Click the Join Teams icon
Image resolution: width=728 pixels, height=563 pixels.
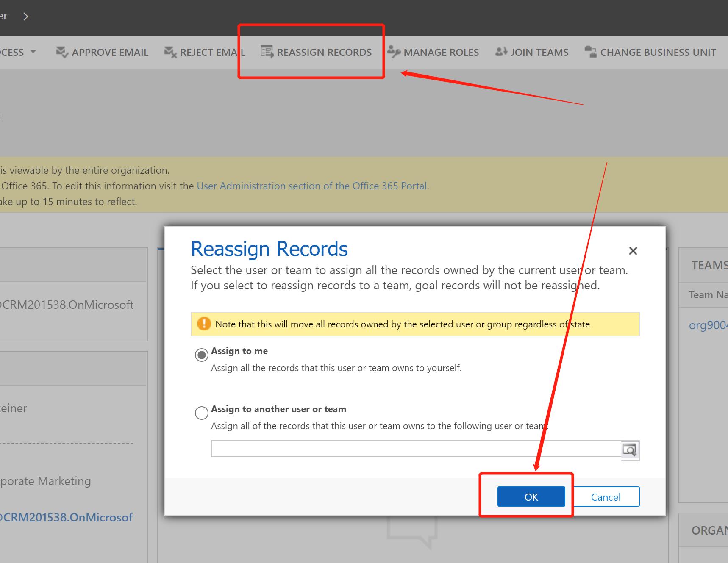(x=501, y=52)
